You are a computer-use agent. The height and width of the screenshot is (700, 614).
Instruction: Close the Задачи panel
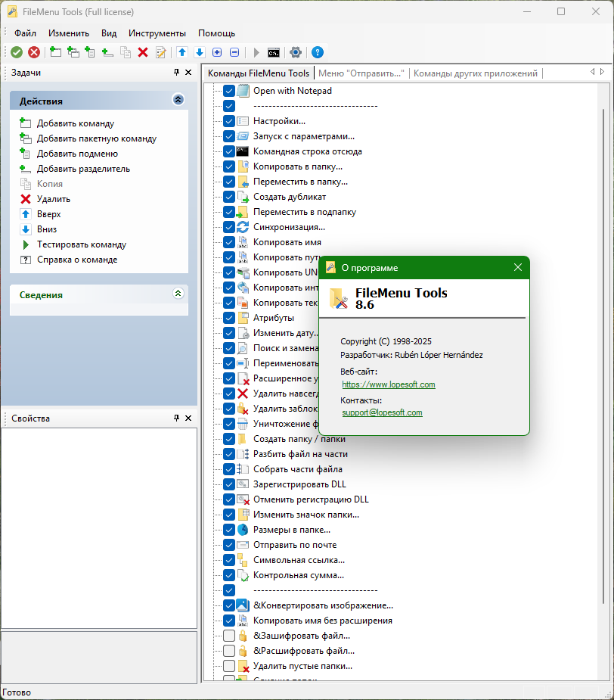pyautogui.click(x=188, y=72)
